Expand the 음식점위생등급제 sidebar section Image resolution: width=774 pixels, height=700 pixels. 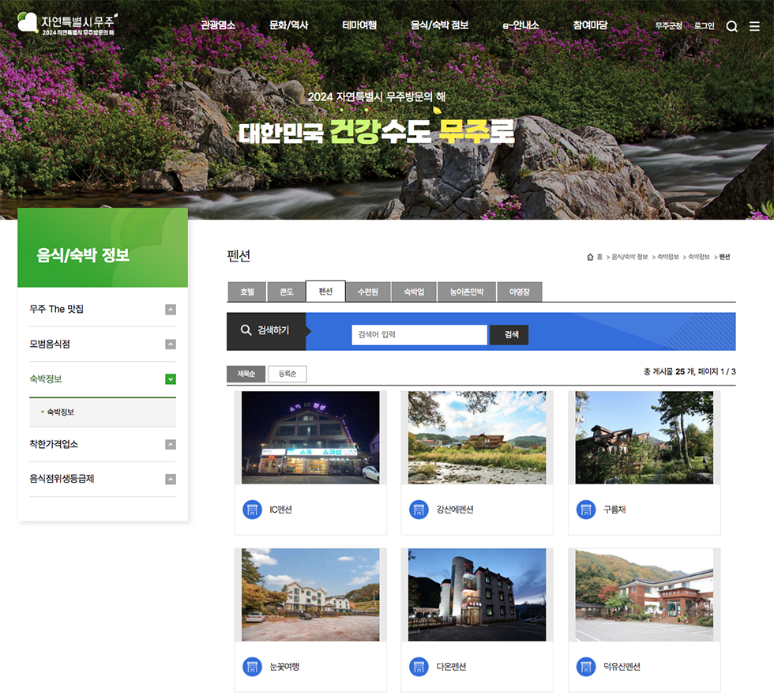(171, 479)
